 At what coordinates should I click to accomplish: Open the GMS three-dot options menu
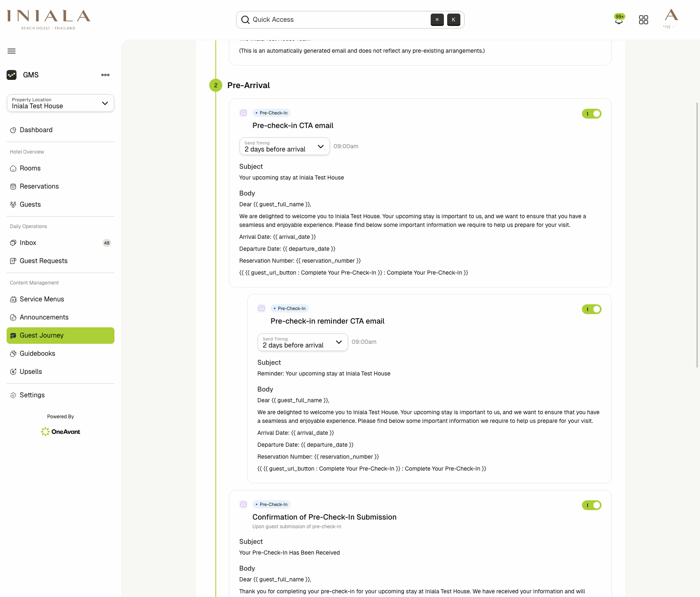pyautogui.click(x=105, y=75)
